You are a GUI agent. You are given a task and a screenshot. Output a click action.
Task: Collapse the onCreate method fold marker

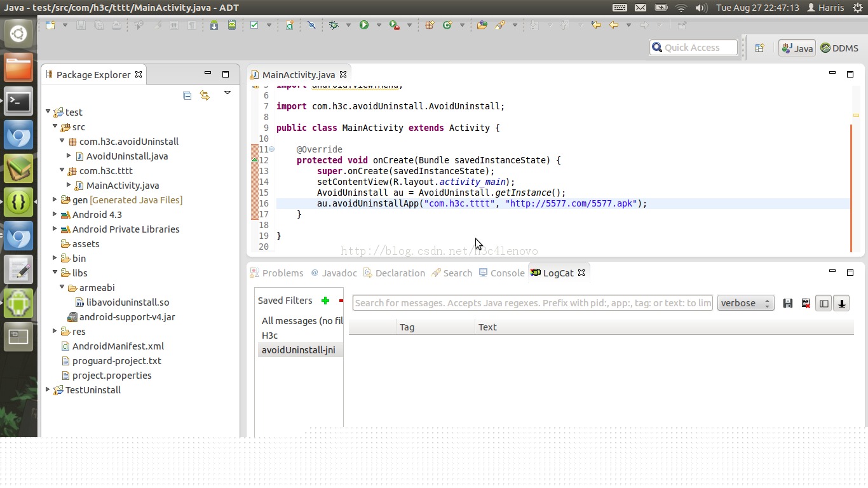click(272, 149)
